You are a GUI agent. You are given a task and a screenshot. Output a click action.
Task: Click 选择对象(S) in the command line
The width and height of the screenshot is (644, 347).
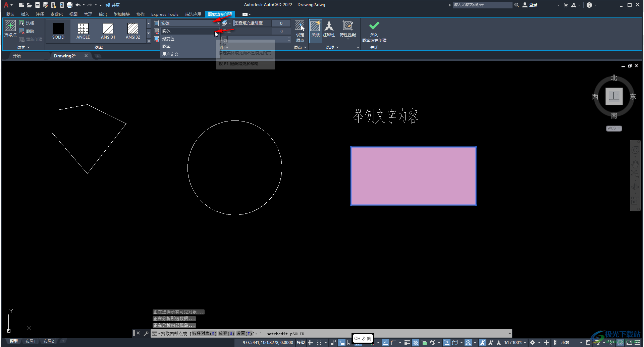click(204, 334)
